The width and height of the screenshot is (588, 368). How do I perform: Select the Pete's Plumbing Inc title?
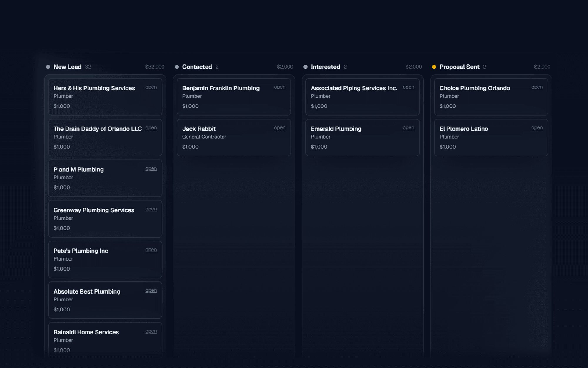click(81, 251)
